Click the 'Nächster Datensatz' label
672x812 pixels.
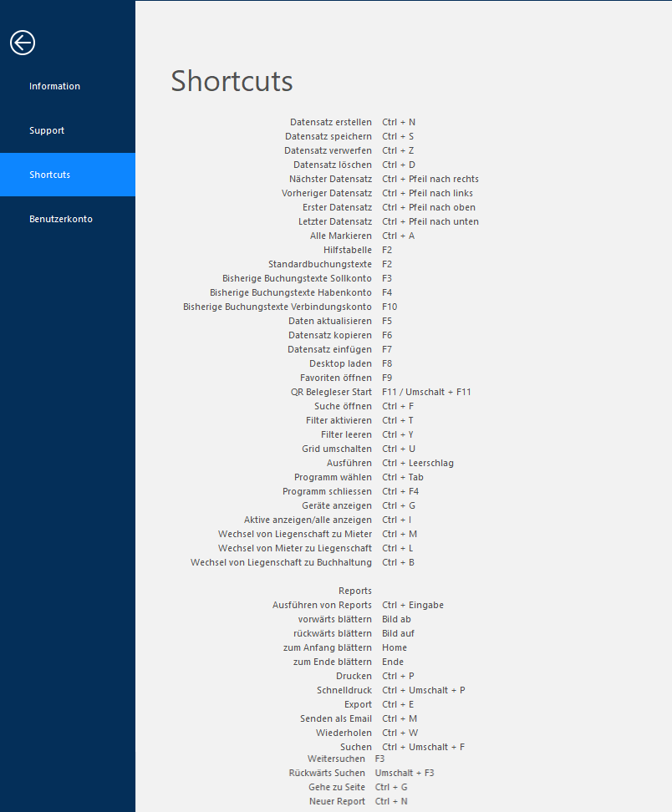[x=330, y=179]
